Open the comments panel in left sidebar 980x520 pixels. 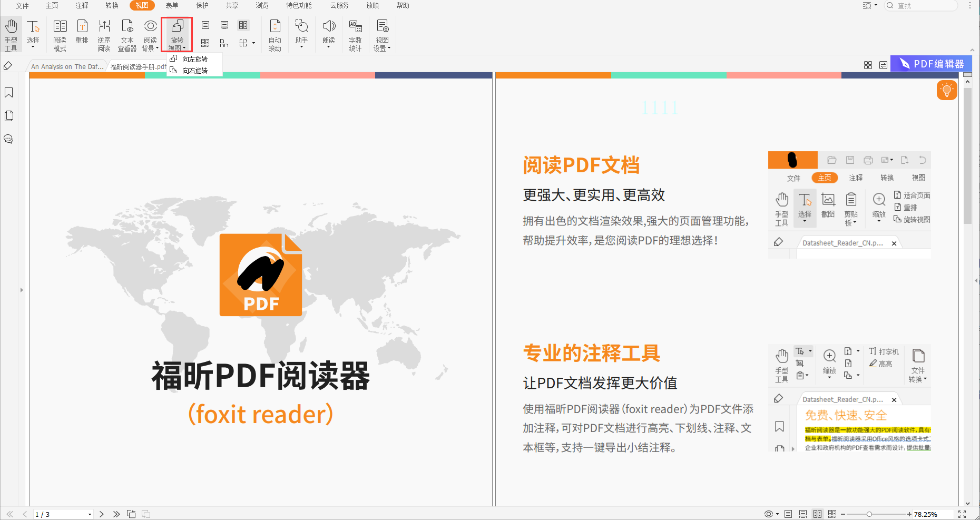(9, 139)
